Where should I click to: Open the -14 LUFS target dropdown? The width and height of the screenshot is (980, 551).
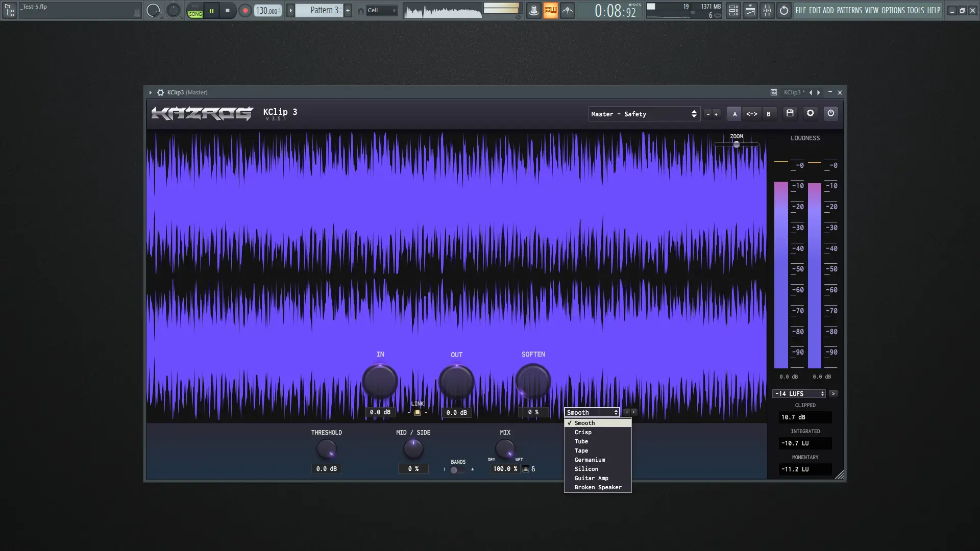pos(799,393)
